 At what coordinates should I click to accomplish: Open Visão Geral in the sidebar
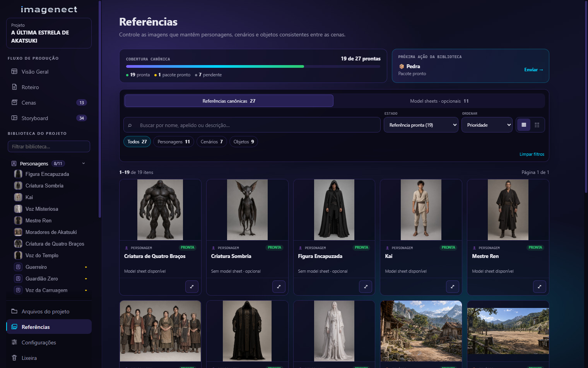click(49, 72)
